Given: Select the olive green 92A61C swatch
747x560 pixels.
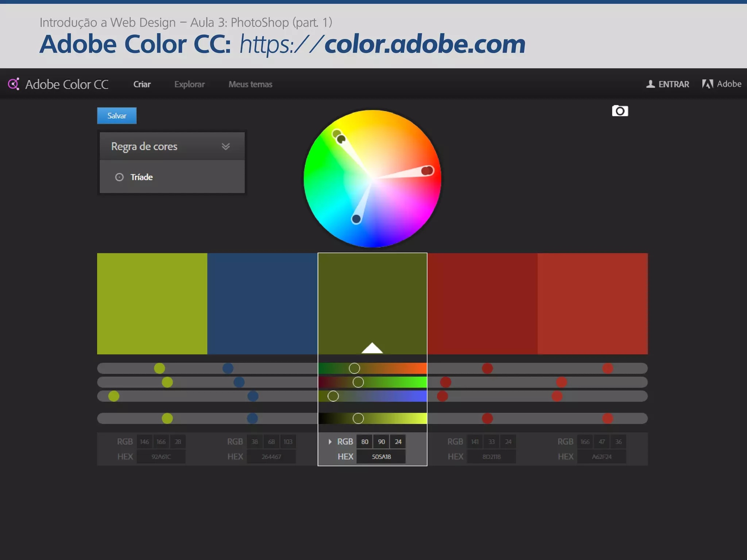Looking at the screenshot, I should 152,304.
